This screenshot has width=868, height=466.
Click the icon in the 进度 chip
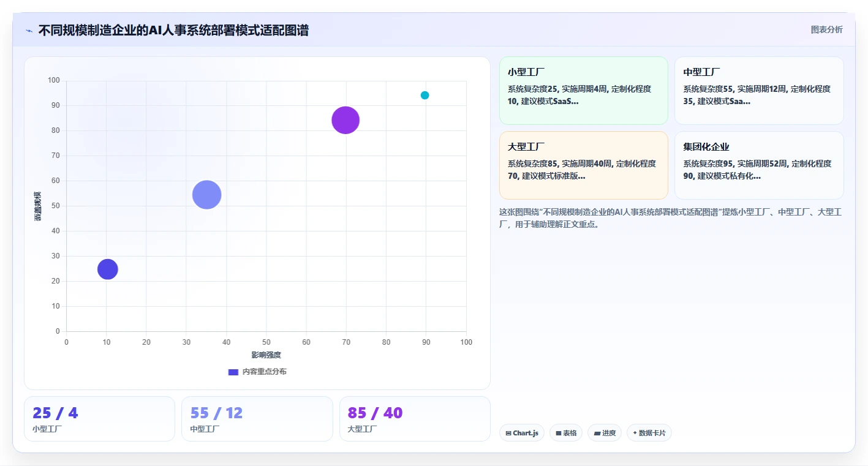(597, 433)
